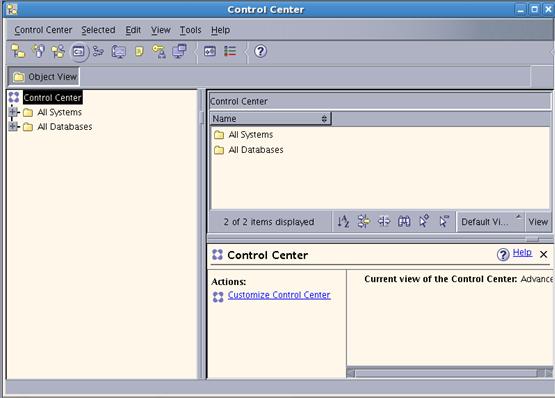This screenshot has height=398, width=555.
Task: Click the Name column sort arrows
Action: click(x=324, y=119)
